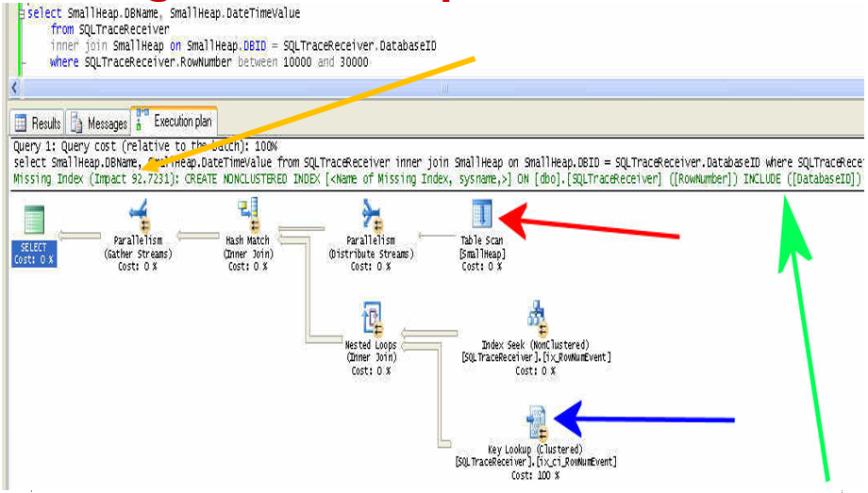Switch to the Results tab
Image resolution: width=868 pixels, height=493 pixels.
pos(38,123)
